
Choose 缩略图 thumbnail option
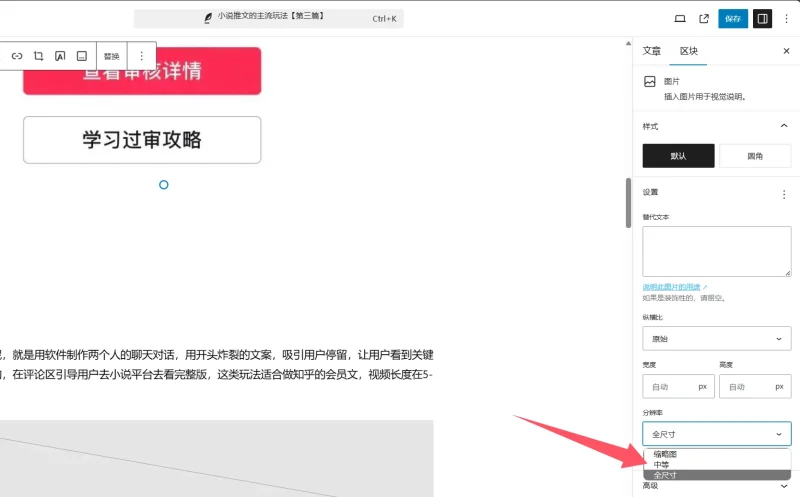pyautogui.click(x=716, y=454)
